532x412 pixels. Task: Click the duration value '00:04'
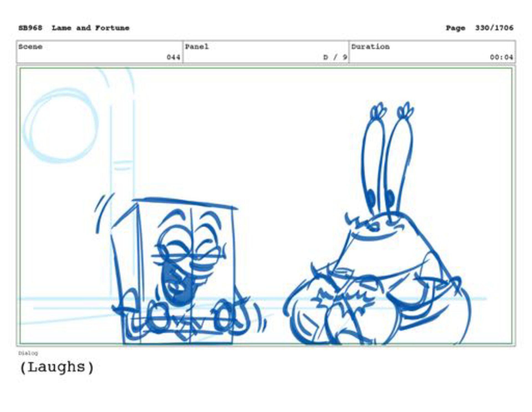click(x=502, y=57)
